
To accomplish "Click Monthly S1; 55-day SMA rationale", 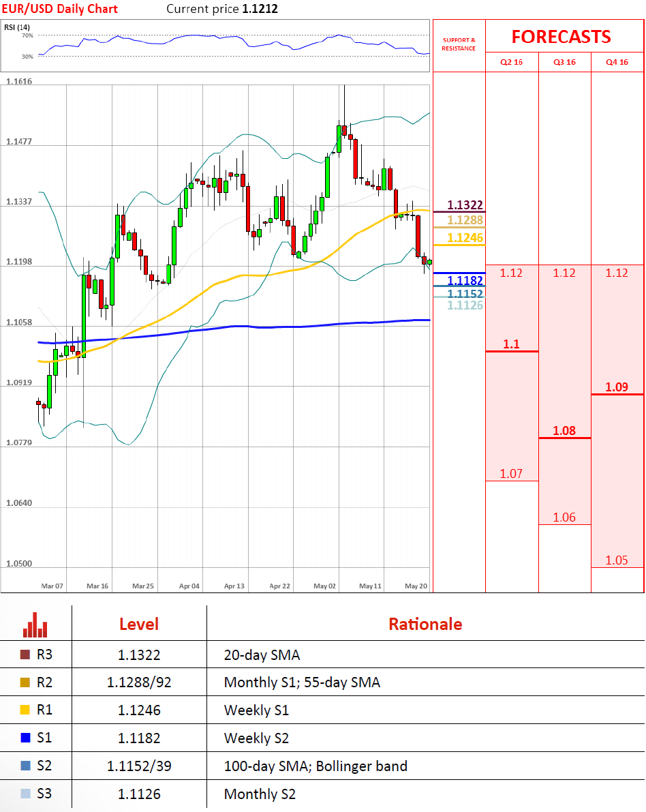I will click(x=302, y=682).
